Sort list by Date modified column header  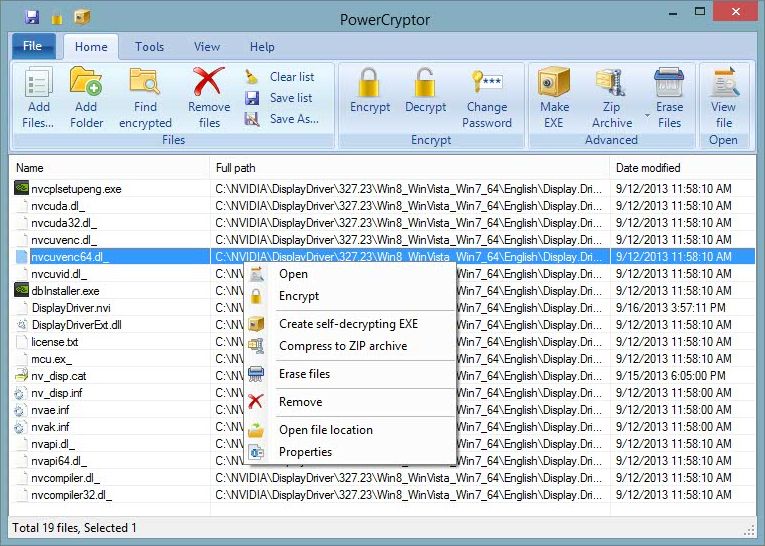click(648, 168)
